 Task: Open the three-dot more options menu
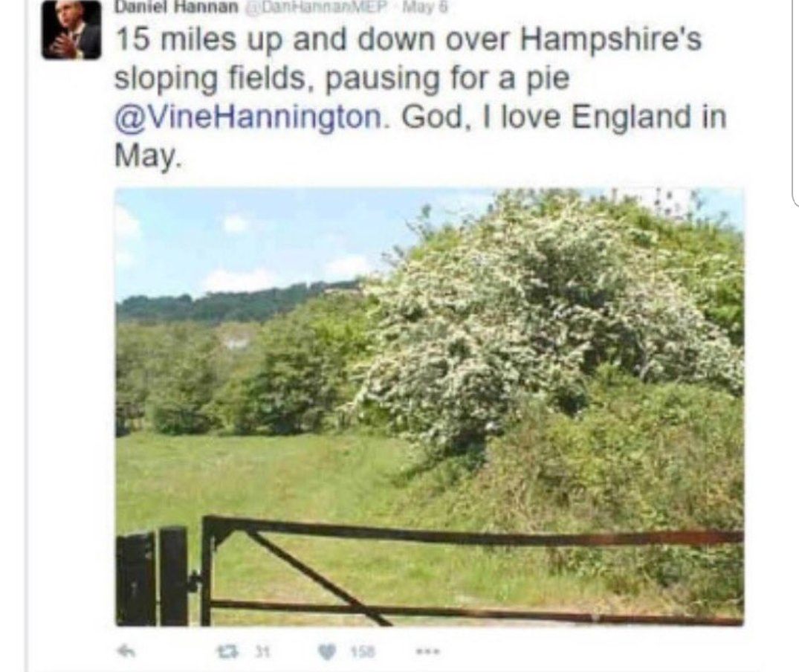tap(426, 650)
